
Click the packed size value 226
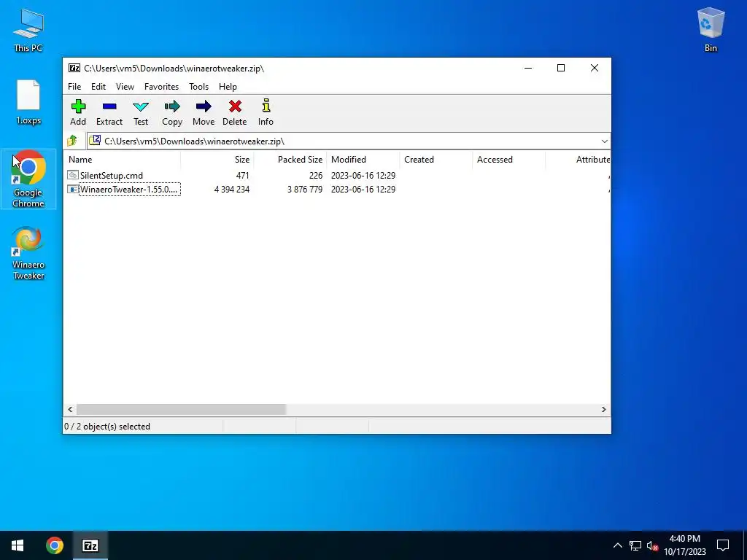click(315, 175)
